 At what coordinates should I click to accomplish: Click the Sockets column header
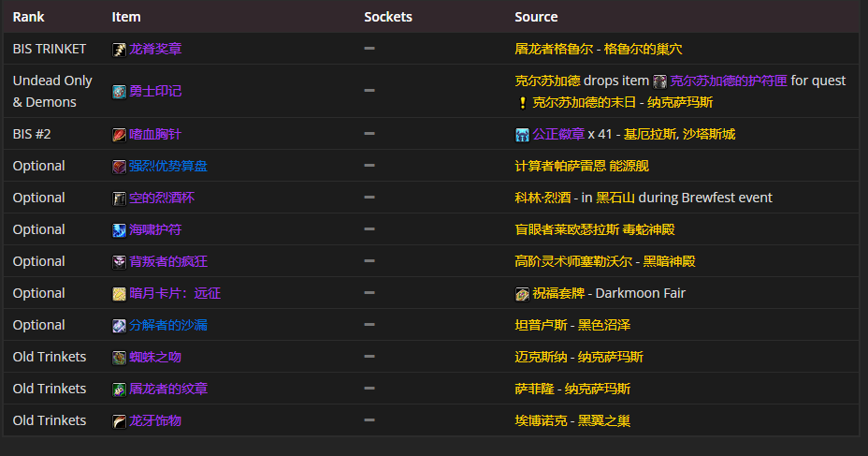click(387, 17)
